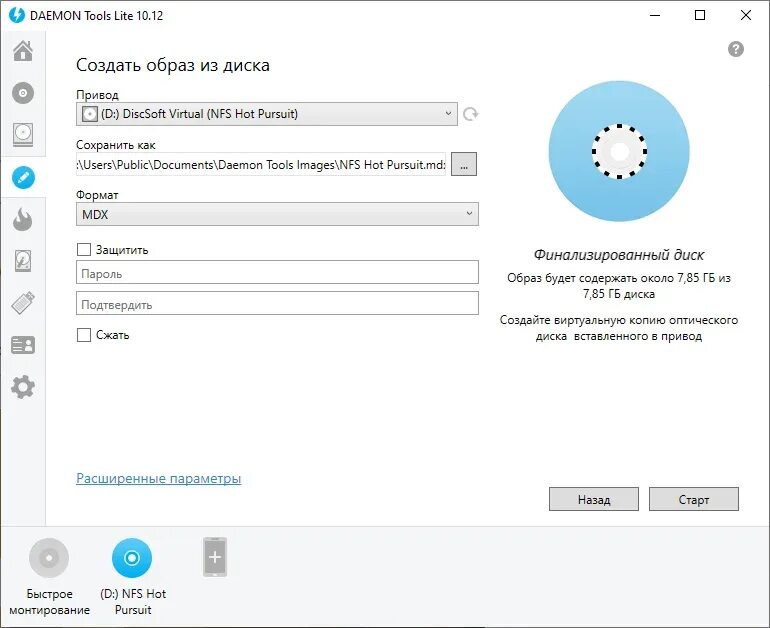Click the Назад button

594,499
